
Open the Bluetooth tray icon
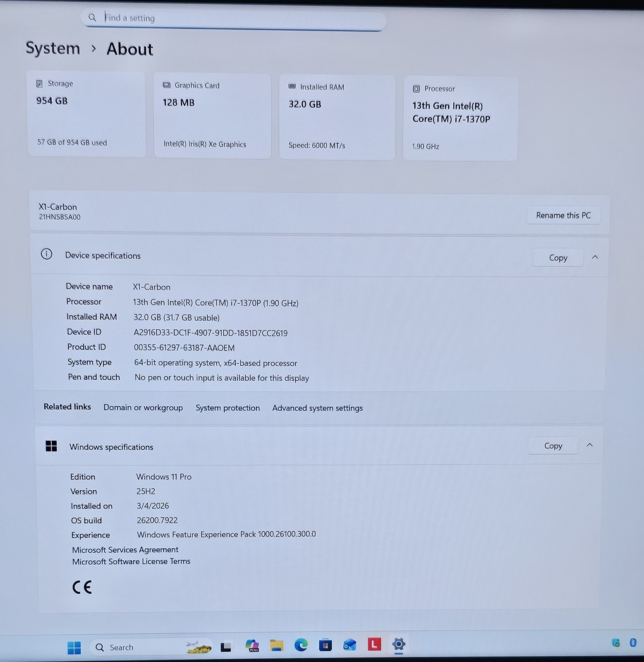[632, 643]
